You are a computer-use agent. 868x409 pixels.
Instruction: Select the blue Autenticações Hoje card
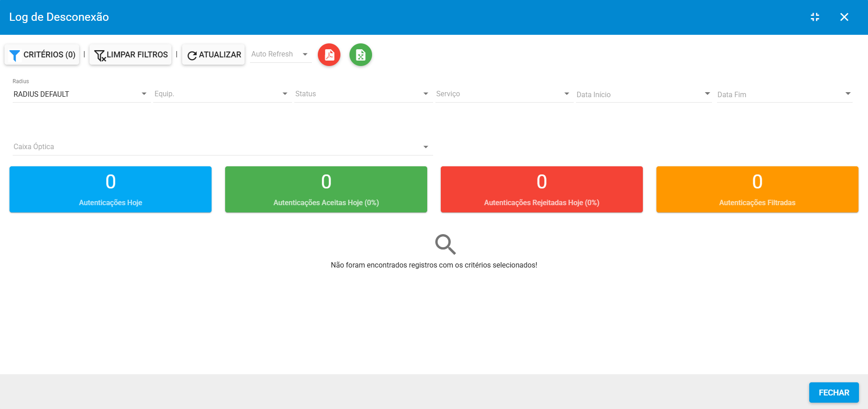(110, 189)
